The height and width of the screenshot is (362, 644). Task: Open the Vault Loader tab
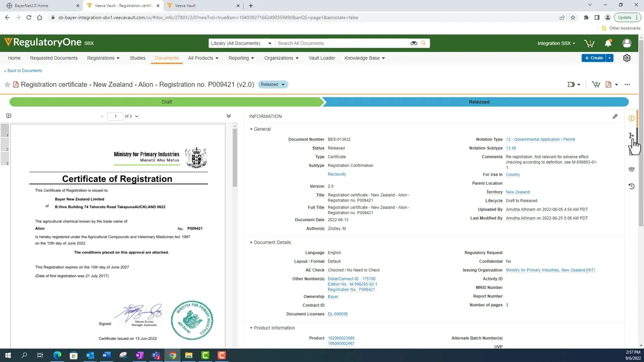coord(321,58)
